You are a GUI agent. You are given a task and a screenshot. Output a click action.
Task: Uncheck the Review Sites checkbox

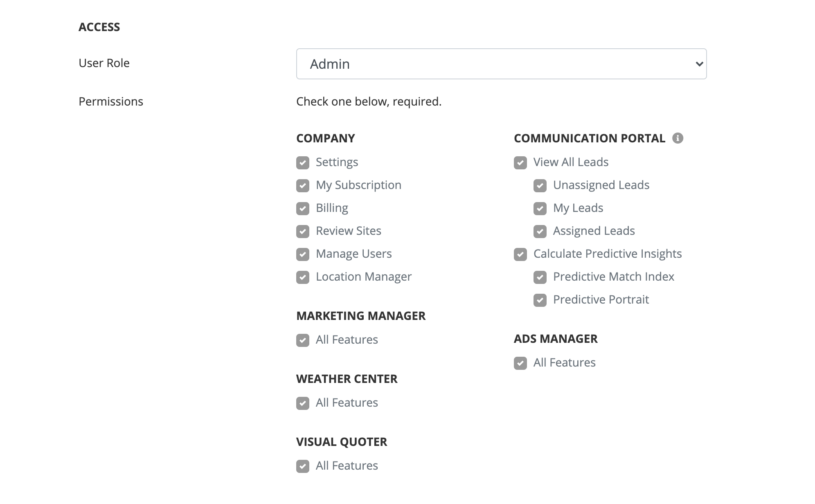click(x=303, y=232)
